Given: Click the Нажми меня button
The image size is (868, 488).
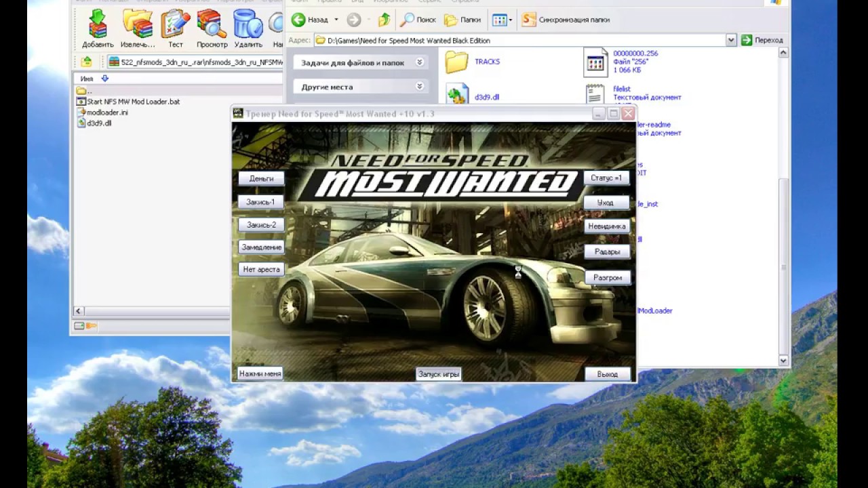Looking at the screenshot, I should tap(260, 373).
